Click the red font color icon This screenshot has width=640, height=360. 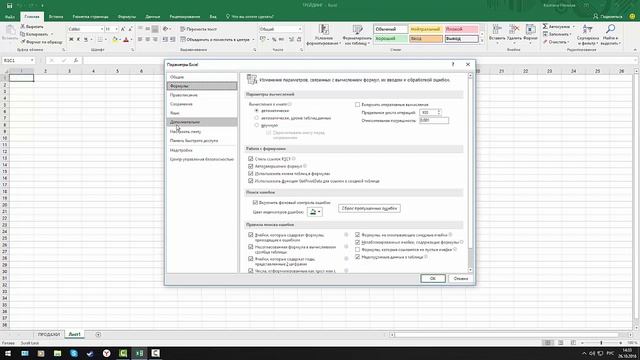coord(126,40)
